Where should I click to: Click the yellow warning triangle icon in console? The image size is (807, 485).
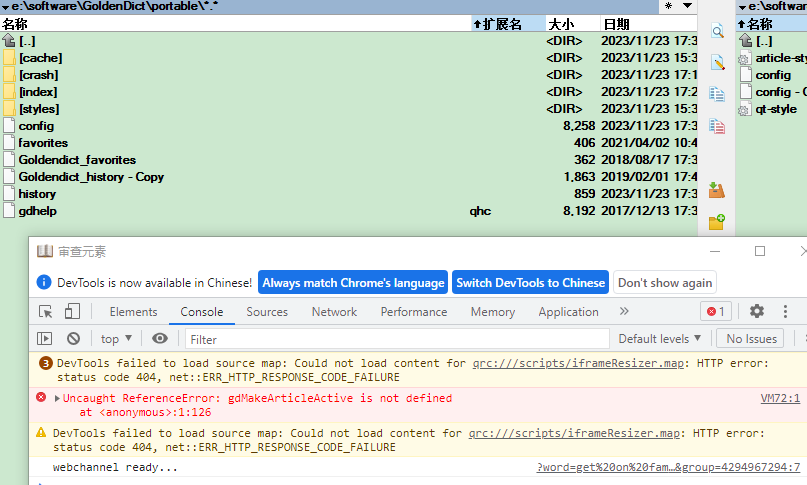pos(41,432)
